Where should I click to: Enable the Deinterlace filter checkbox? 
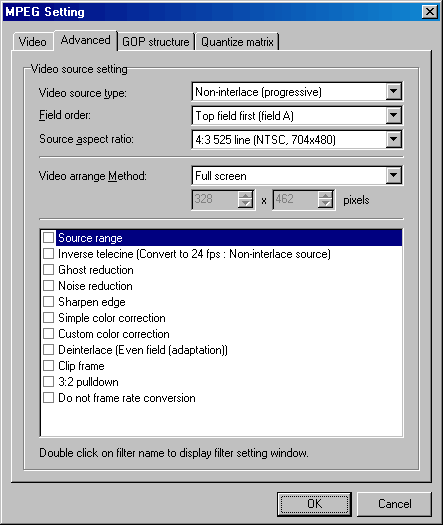(x=49, y=350)
